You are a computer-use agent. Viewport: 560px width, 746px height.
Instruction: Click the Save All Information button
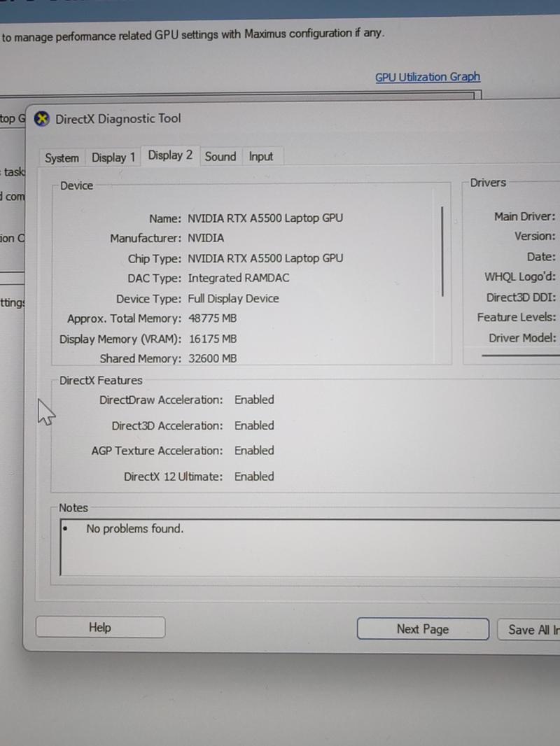pos(528,629)
